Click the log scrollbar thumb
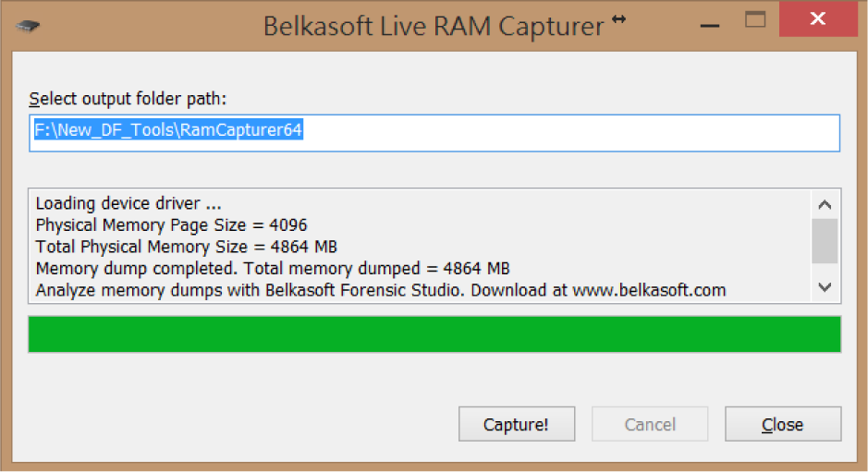Viewport: 868px width, 472px height. pos(825,241)
